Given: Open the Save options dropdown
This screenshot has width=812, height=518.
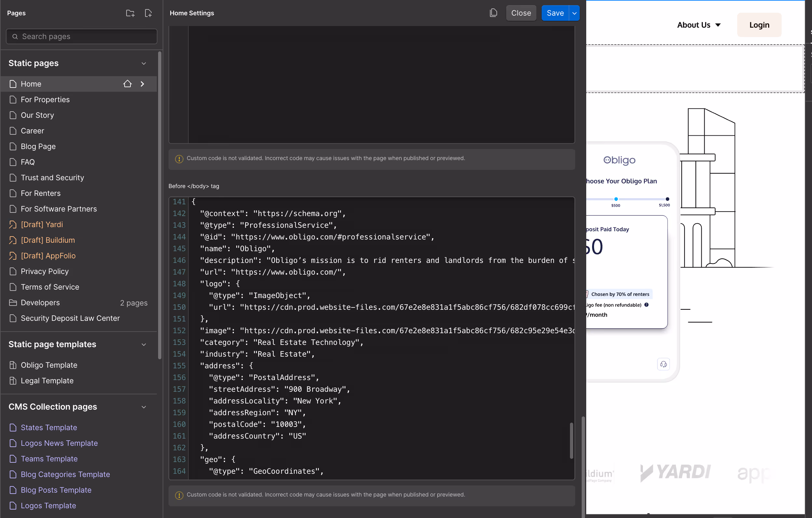Looking at the screenshot, I should click(574, 13).
